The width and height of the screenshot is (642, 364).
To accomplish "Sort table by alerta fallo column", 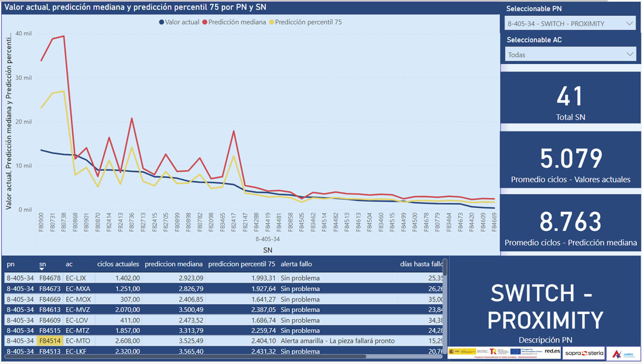I will [x=296, y=264].
